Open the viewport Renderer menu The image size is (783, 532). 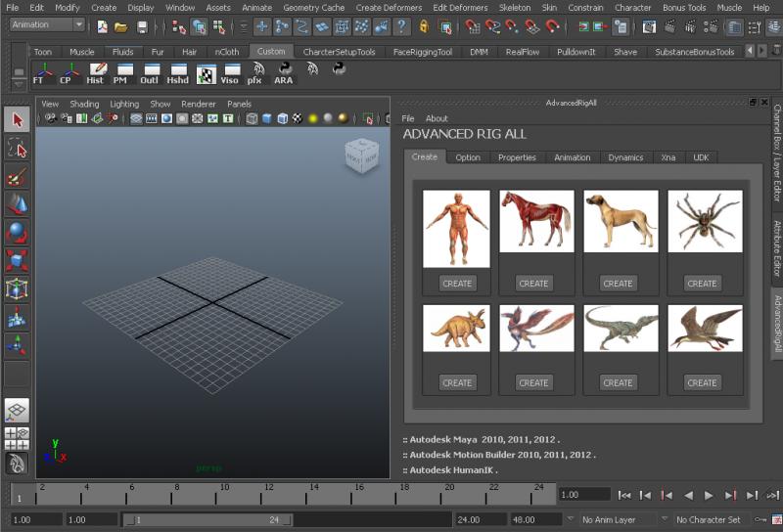pos(199,104)
